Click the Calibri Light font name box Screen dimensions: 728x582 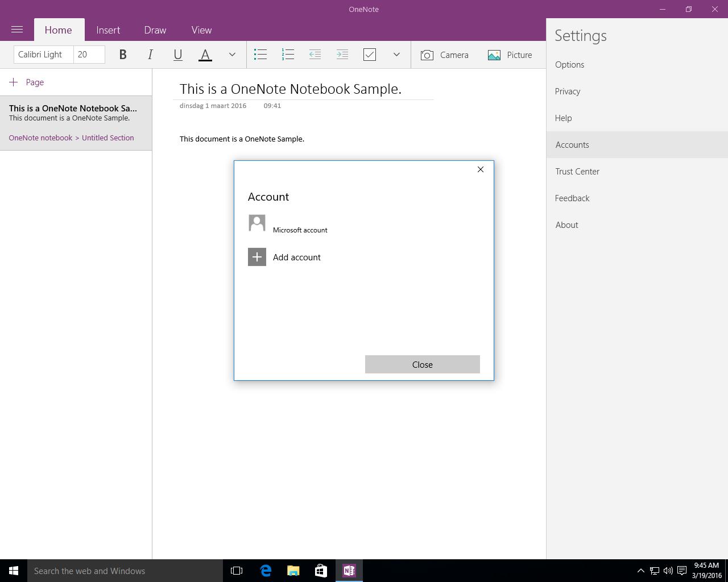(x=43, y=55)
